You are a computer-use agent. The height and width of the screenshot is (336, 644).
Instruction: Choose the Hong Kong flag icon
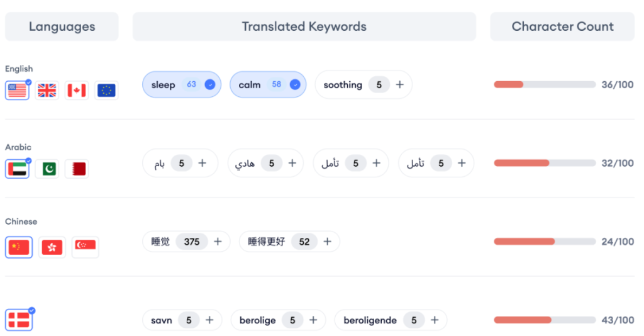(x=52, y=247)
